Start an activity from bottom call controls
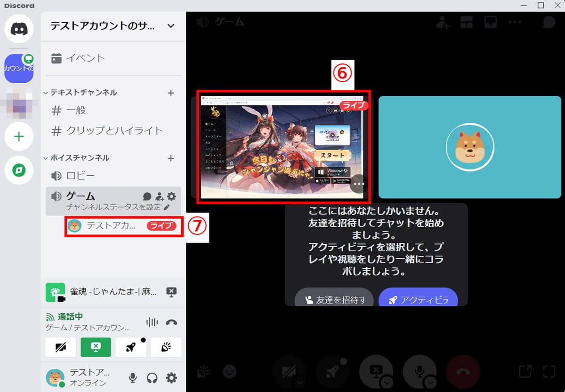The height and width of the screenshot is (392, 565). 332,371
